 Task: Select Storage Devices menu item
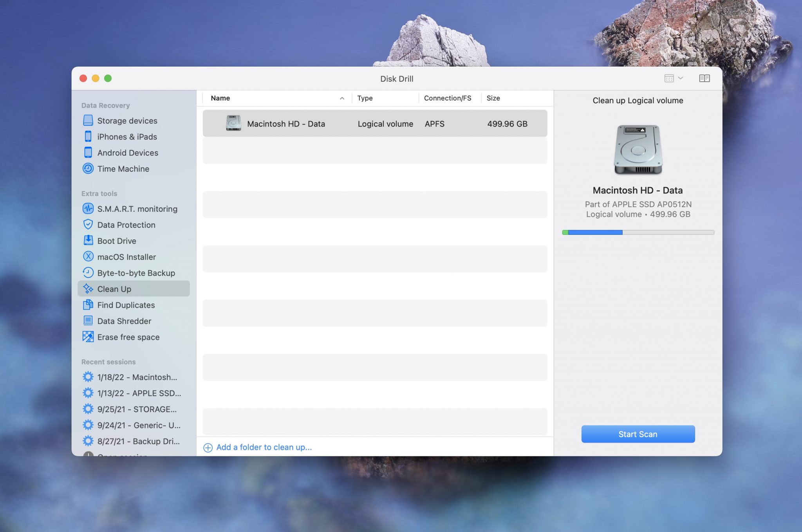(127, 120)
